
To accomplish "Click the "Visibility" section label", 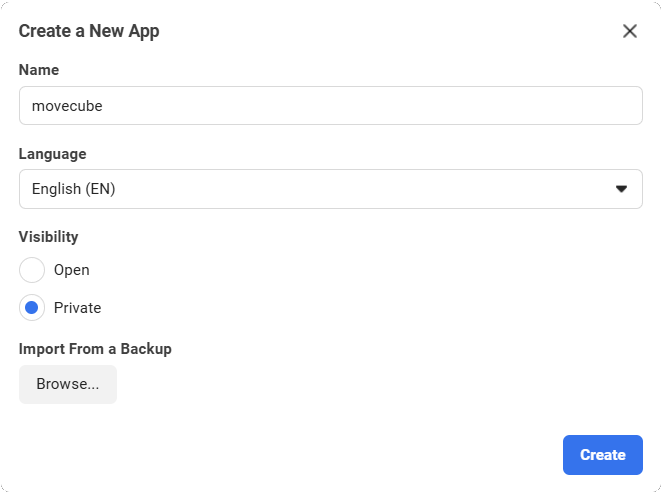I will tap(49, 237).
